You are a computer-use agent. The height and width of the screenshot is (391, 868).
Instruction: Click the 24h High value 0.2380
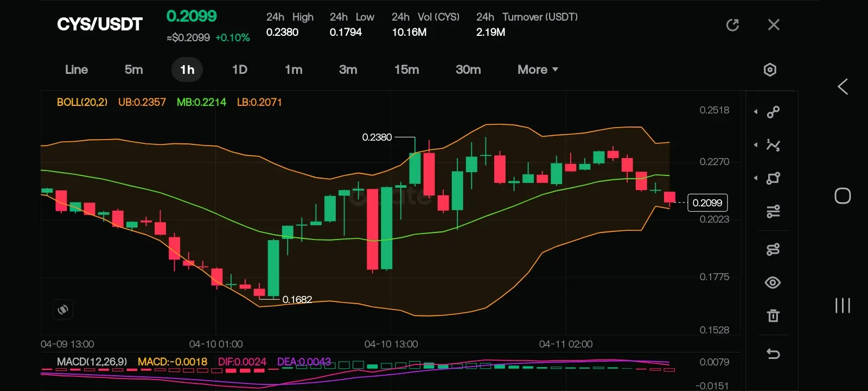pos(282,32)
